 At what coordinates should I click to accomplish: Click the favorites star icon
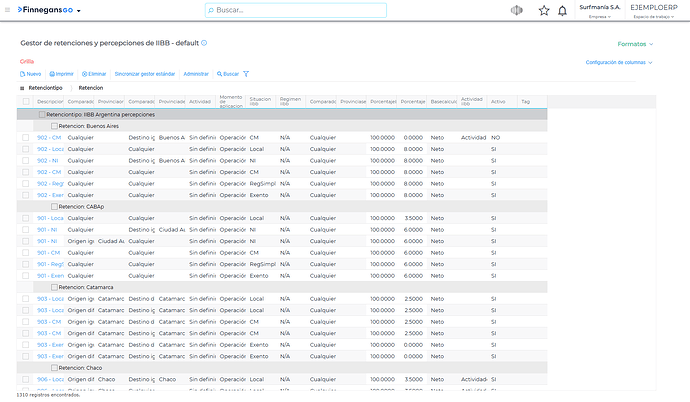(544, 11)
